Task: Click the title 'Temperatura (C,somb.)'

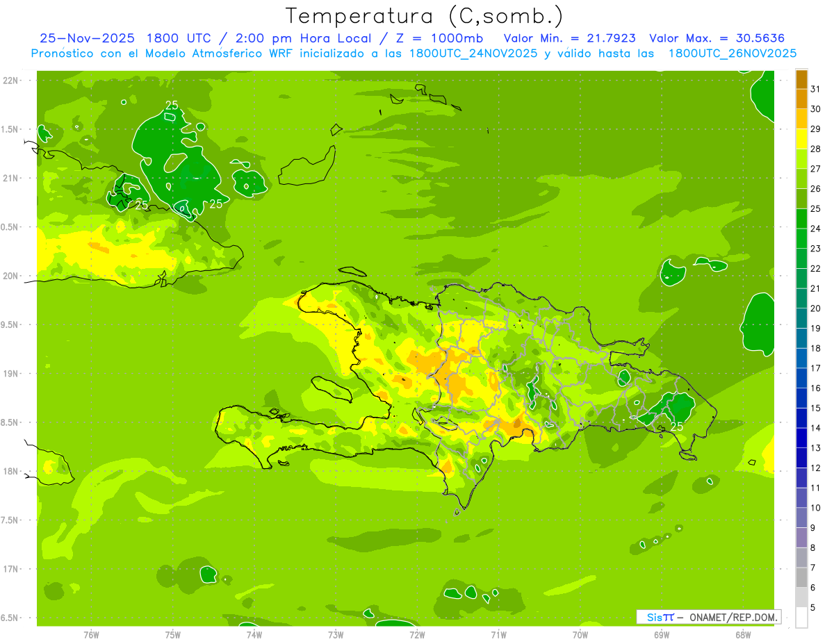Action: (x=424, y=15)
